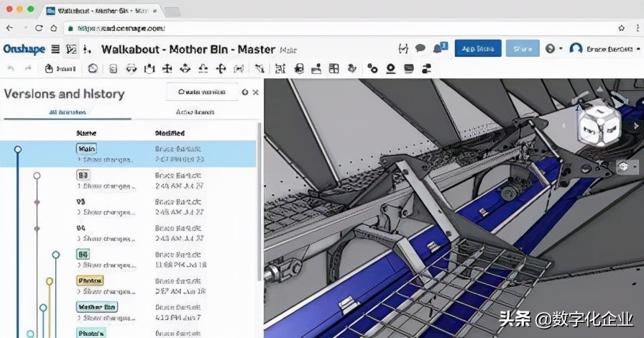
Task: Select the Planar mate tool
Action: (167, 68)
